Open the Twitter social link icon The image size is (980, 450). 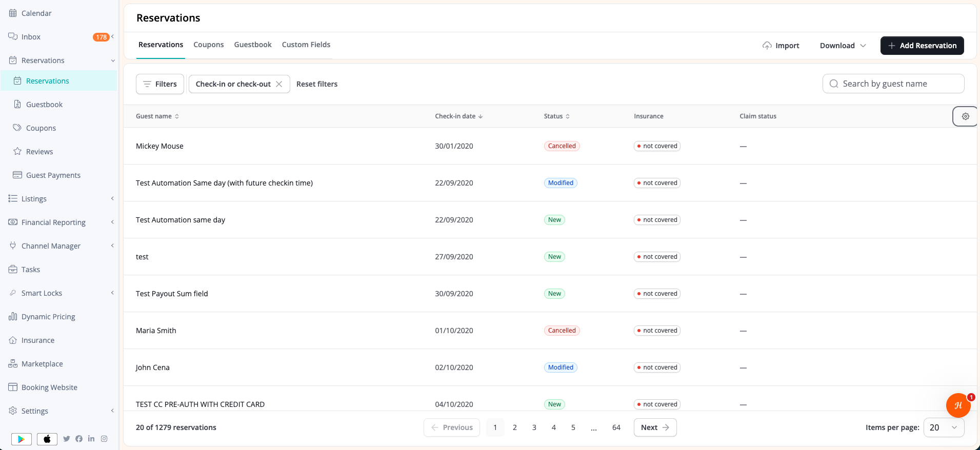(67, 439)
